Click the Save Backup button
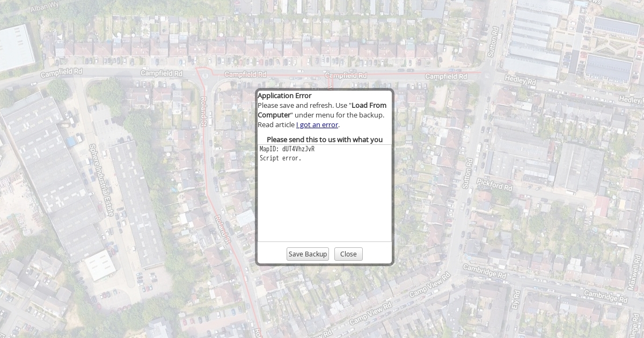This screenshot has width=644, height=338. (x=308, y=254)
